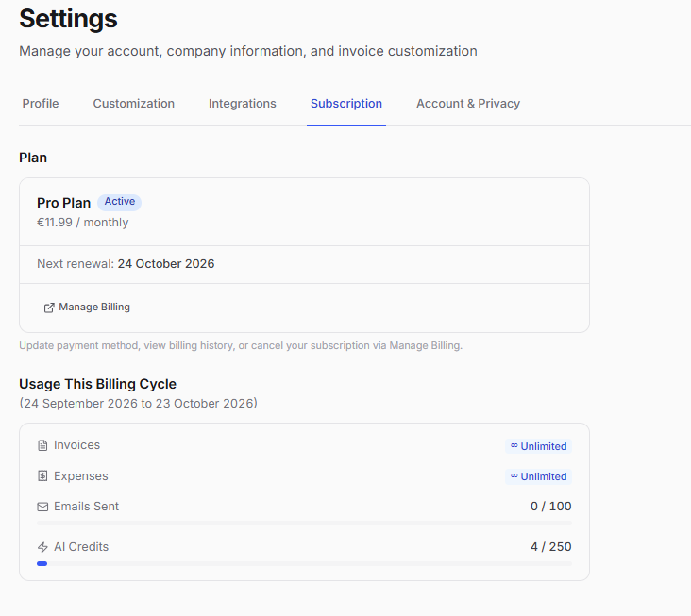The width and height of the screenshot is (691, 616).
Task: Click the Usage This Billing Cycle heading
Action: [97, 384]
